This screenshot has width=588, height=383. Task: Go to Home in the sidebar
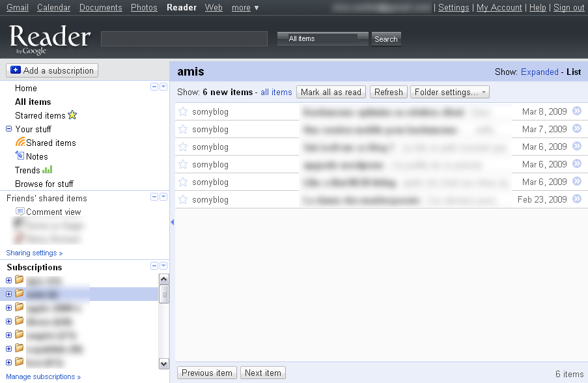tap(26, 88)
